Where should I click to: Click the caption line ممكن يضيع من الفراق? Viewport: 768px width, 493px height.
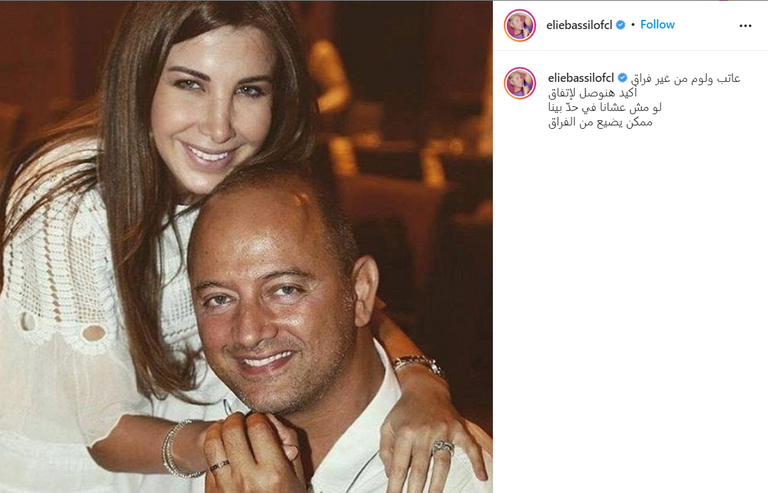pos(600,122)
